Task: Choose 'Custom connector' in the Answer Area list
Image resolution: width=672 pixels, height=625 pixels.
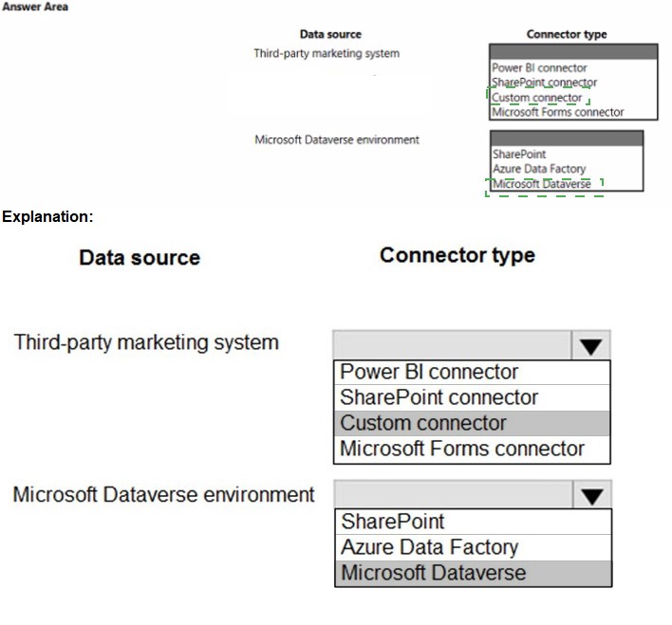Action: (x=536, y=98)
